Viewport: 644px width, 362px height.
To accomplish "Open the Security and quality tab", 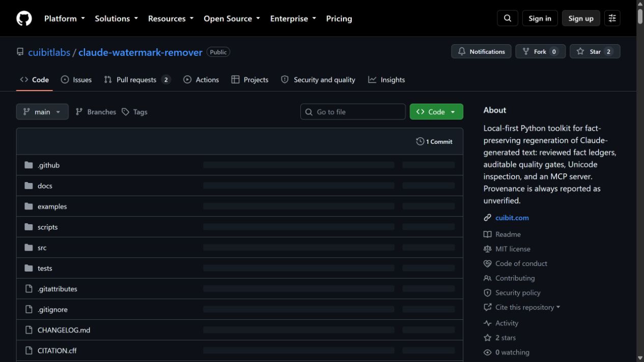I will (318, 80).
